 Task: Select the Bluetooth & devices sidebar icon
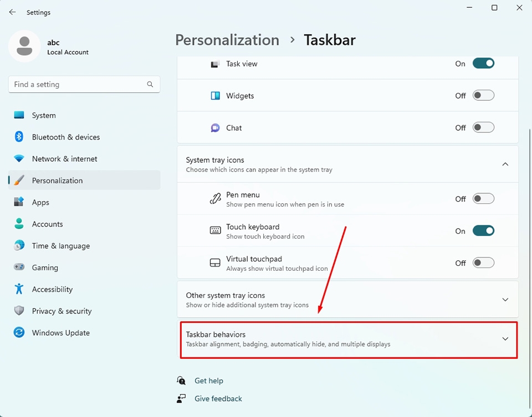19,137
